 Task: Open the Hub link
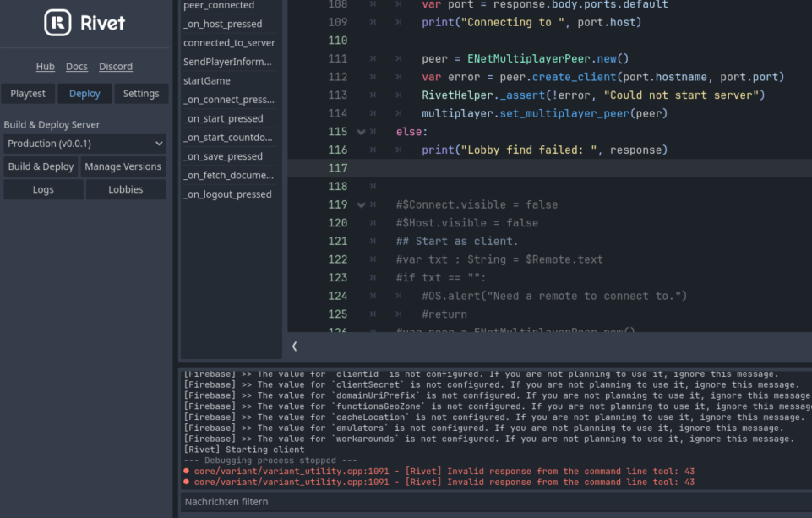(45, 67)
